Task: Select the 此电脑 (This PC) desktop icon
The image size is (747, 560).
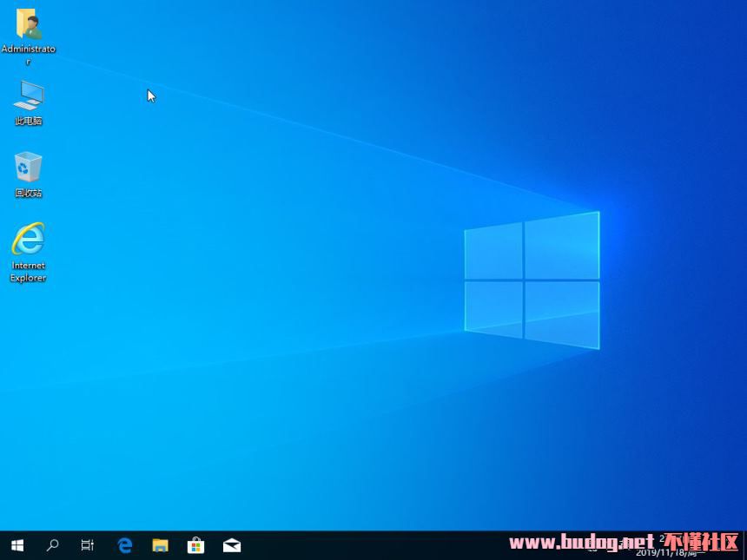Action: 28,96
